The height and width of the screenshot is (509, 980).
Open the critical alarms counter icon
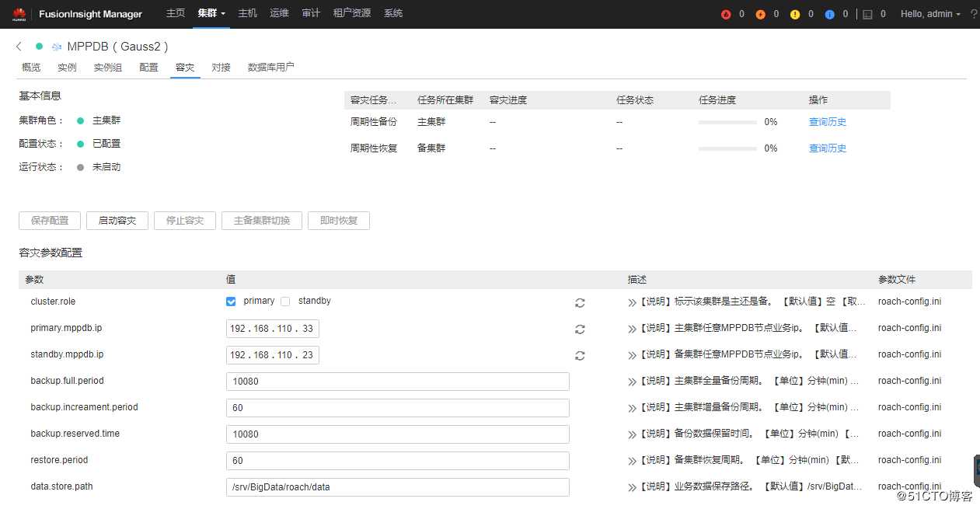click(726, 13)
